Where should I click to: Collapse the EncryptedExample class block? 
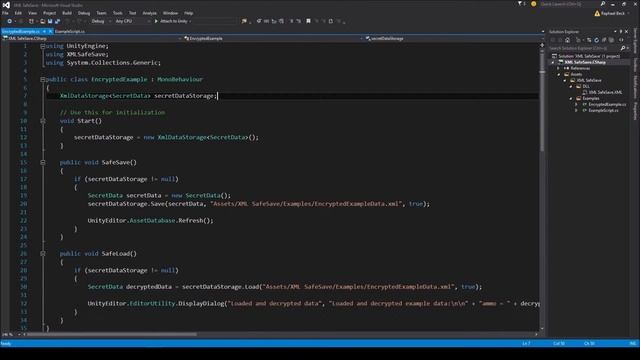coord(42,80)
